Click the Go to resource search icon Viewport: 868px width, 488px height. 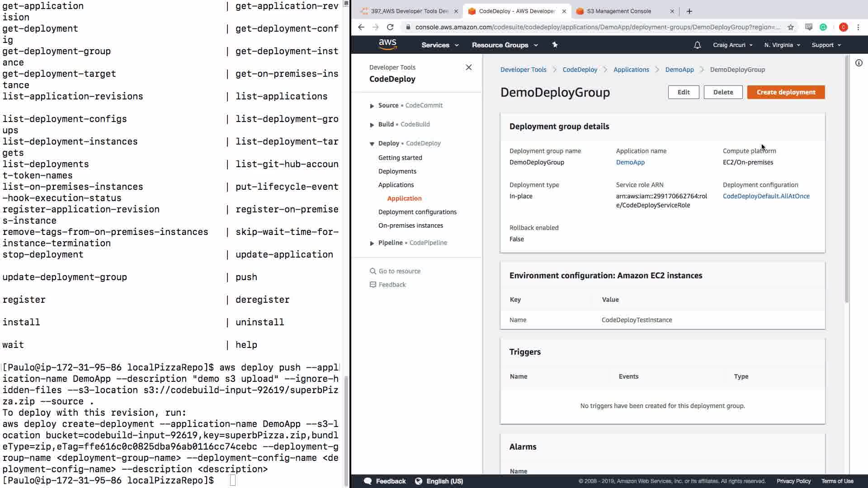[x=373, y=271]
